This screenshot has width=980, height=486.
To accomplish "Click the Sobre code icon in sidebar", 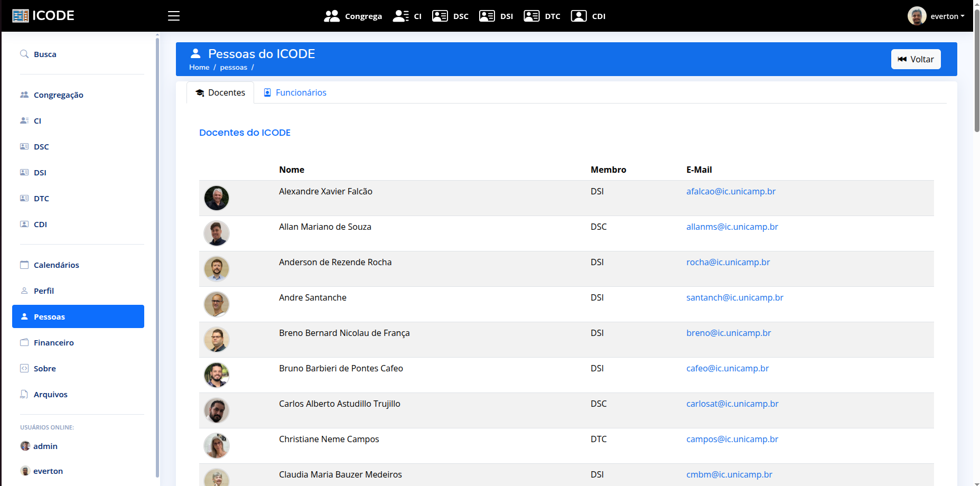I will [24, 368].
